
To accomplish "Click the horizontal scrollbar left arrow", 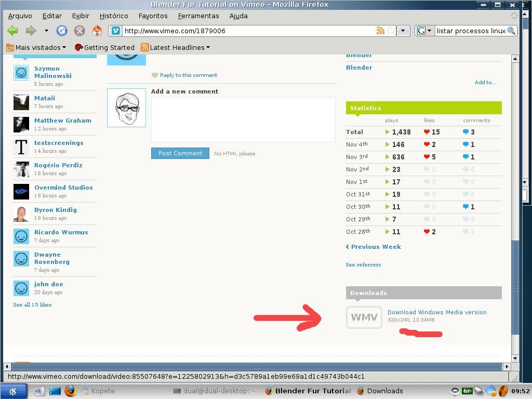I will click(7, 366).
